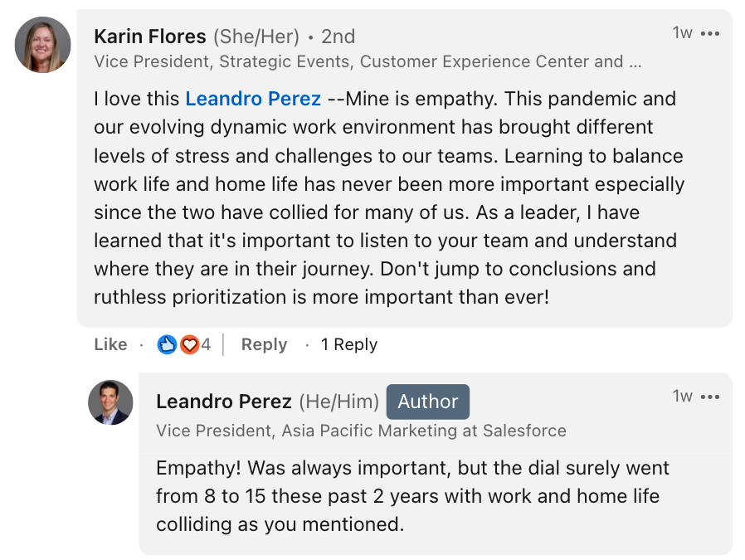Click Karin Flores's name
This screenshot has height=560, width=745.
(150, 36)
